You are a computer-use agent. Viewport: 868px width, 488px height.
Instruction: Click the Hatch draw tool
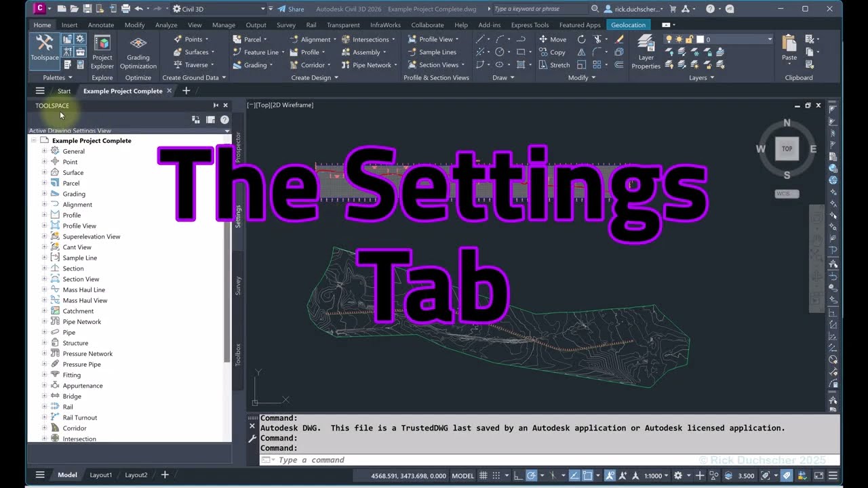(x=521, y=65)
